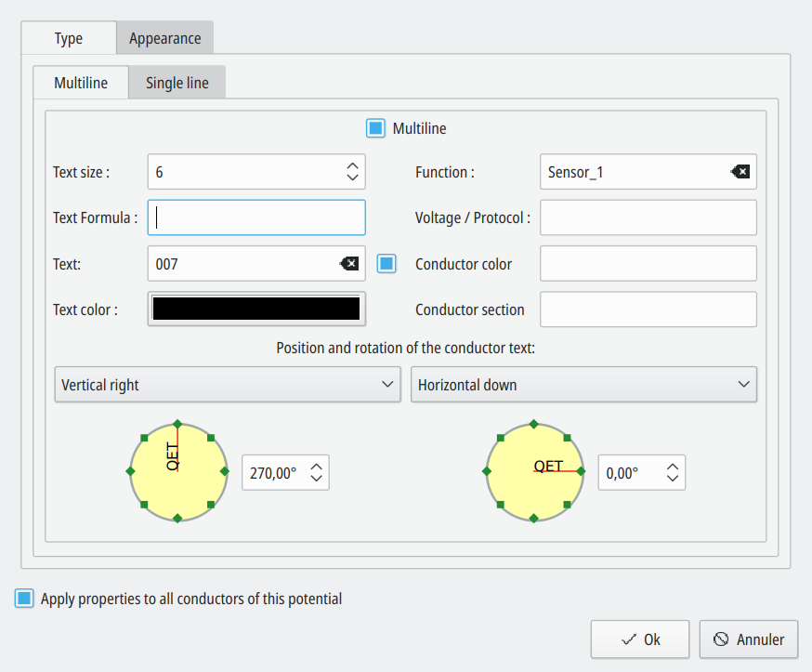Open the Vertical right position dropdown
Image resolution: width=812 pixels, height=672 pixels.
[x=228, y=385]
